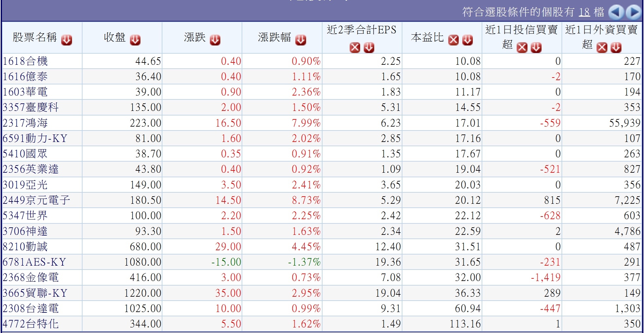644x333 pixels.
Task: Select 勤誠 EPS value 12.40
Action: tap(388, 247)
